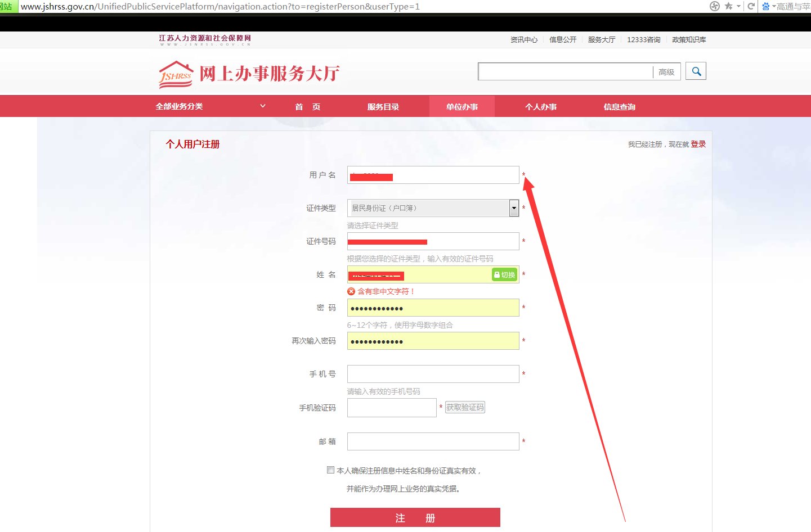Click the search magnifier icon
811x532 pixels.
[696, 71]
